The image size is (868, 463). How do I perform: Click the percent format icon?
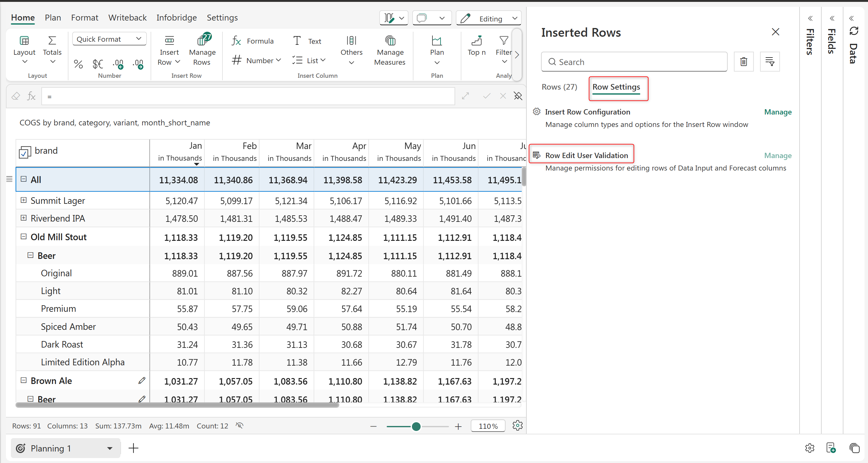coord(78,64)
